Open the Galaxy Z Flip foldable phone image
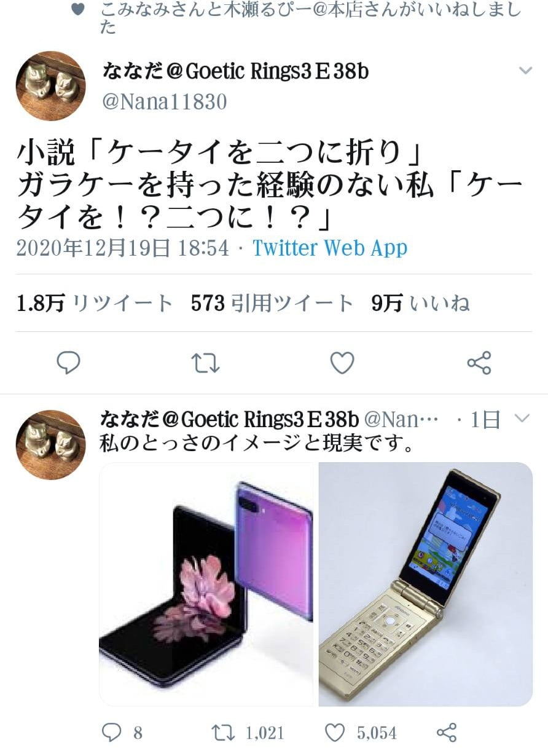 coord(206,585)
